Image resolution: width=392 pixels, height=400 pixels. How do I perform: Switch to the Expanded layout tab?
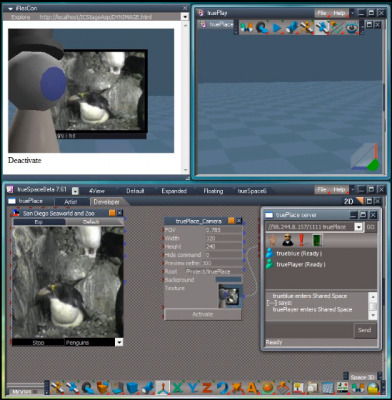pyautogui.click(x=174, y=191)
